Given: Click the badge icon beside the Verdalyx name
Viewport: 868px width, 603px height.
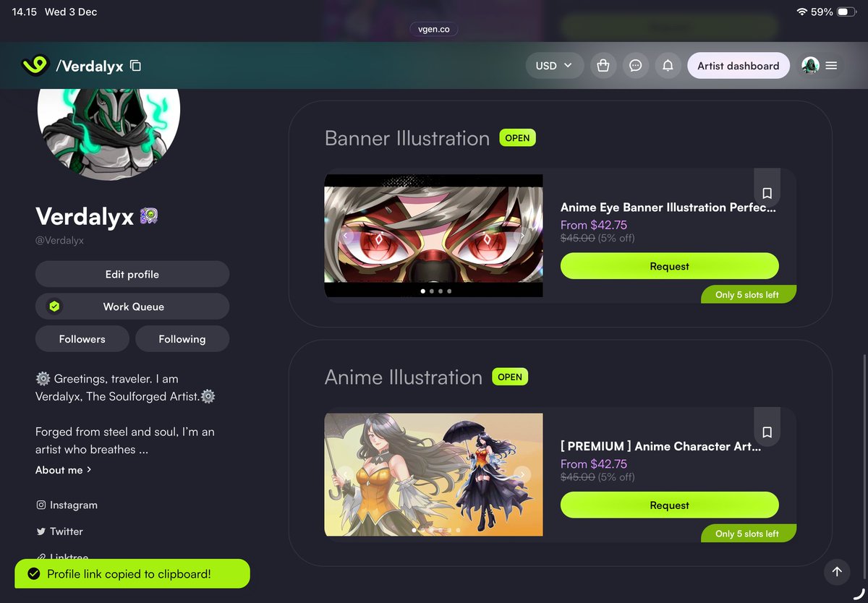Looking at the screenshot, I should tap(149, 216).
